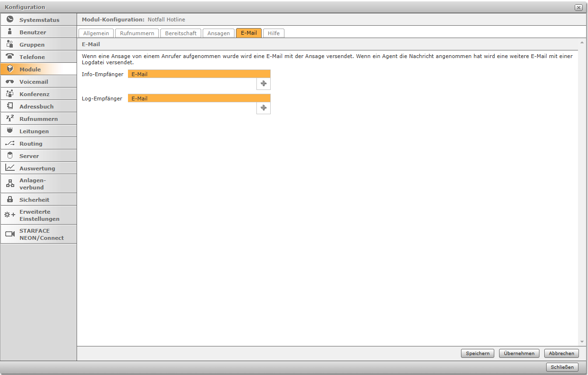Open Telefone via its phone icon

tap(10, 57)
